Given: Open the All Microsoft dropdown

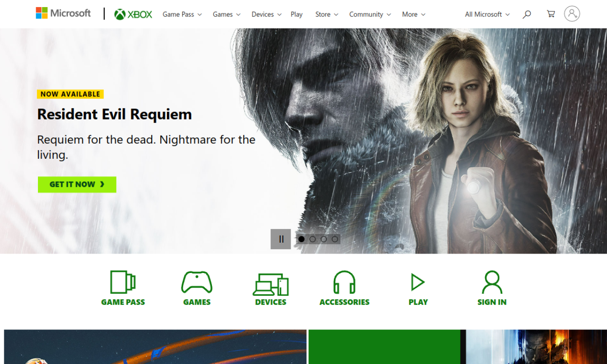Looking at the screenshot, I should point(487,14).
